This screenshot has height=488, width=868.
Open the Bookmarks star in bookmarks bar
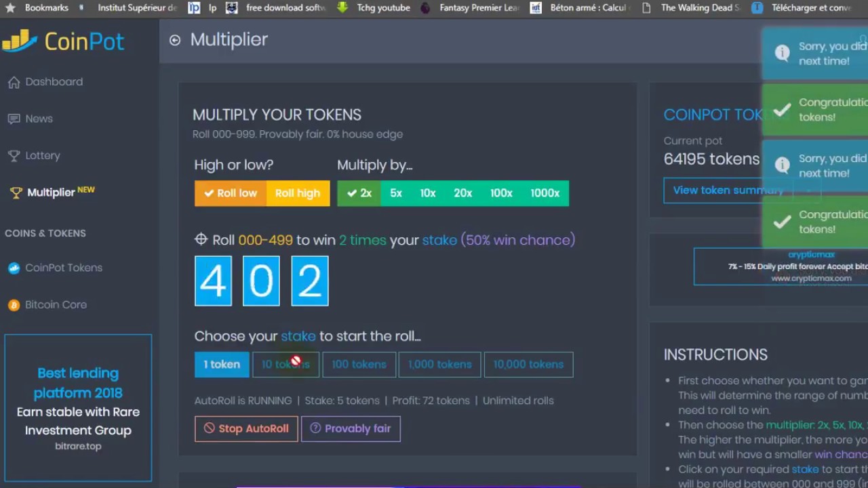tap(10, 8)
